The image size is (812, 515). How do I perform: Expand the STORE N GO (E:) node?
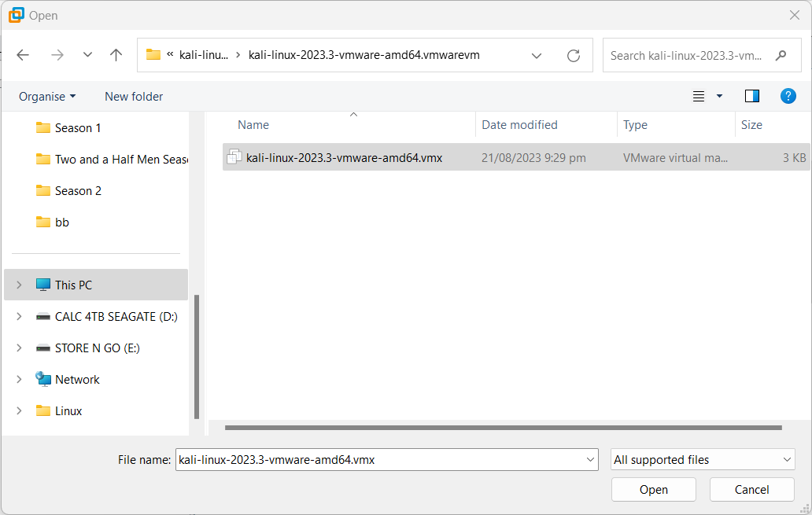tap(19, 348)
